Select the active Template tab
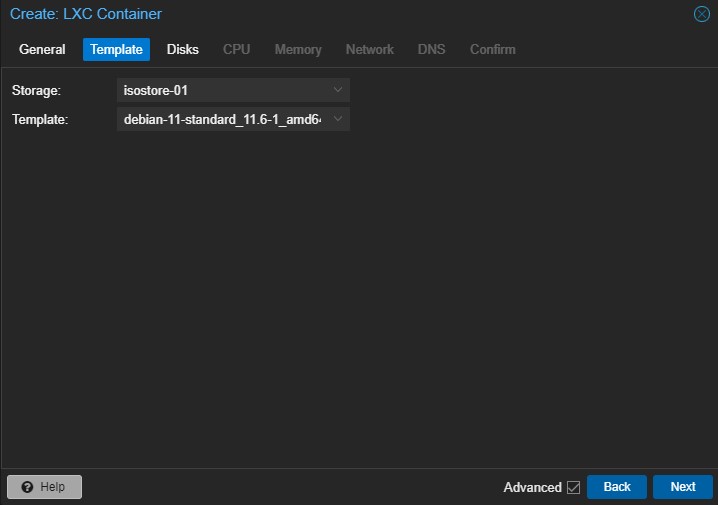The image size is (718, 505). (x=116, y=49)
